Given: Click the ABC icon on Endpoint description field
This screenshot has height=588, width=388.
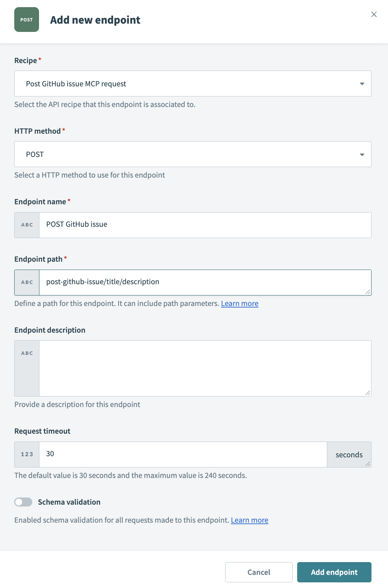Looking at the screenshot, I should pos(26,353).
